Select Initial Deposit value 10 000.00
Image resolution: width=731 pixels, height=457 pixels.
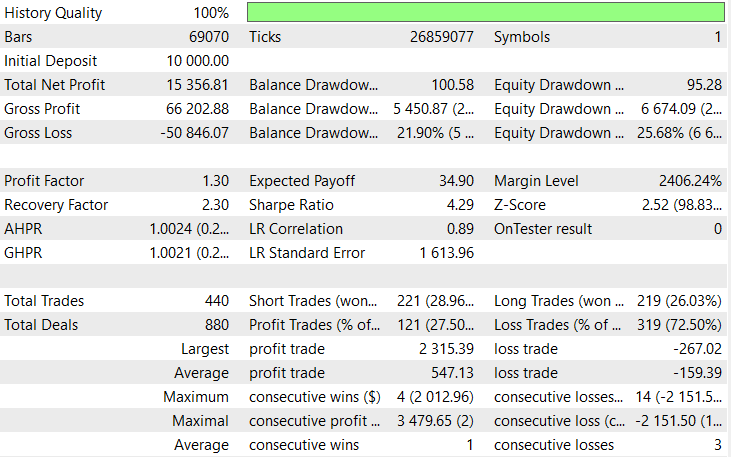198,61
